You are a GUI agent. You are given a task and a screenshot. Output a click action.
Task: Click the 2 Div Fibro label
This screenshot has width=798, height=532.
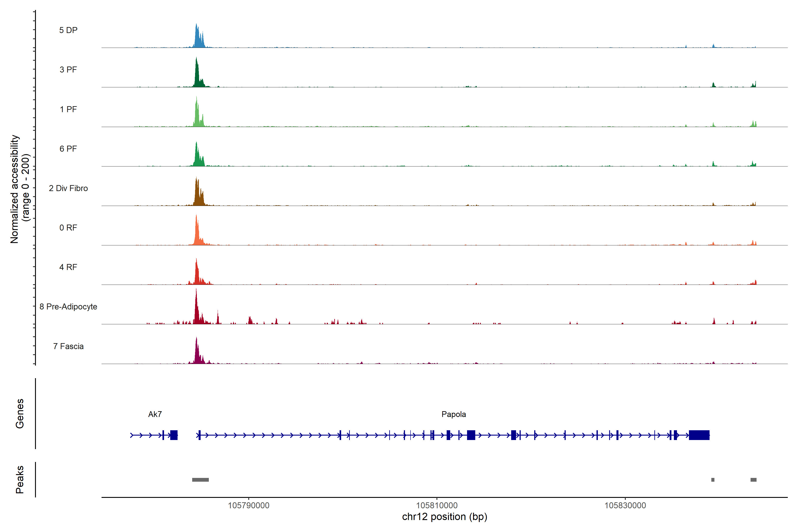click(x=68, y=188)
